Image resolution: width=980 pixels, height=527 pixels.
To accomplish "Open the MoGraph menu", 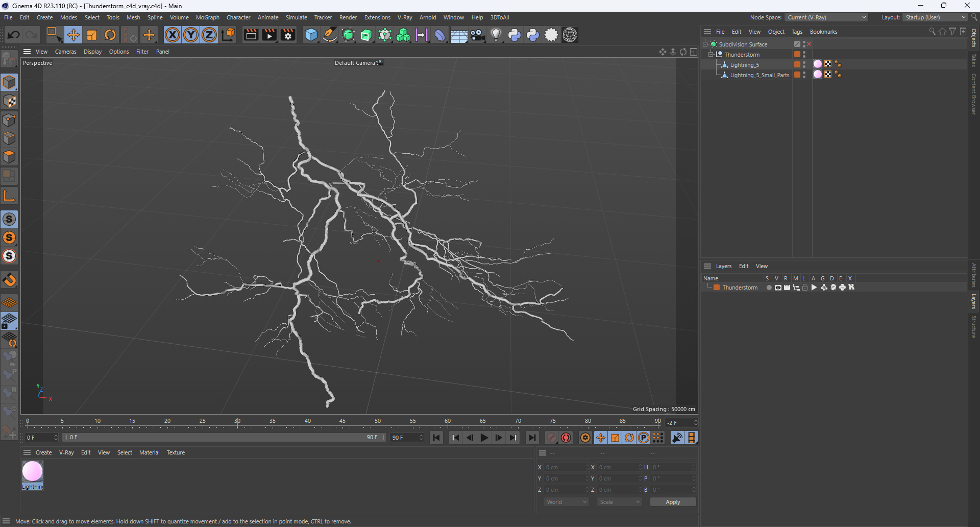I will click(x=207, y=17).
